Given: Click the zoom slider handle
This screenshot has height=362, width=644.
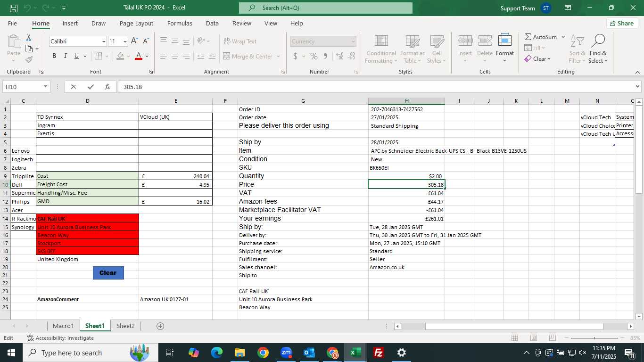Looking at the screenshot, I should (594, 338).
